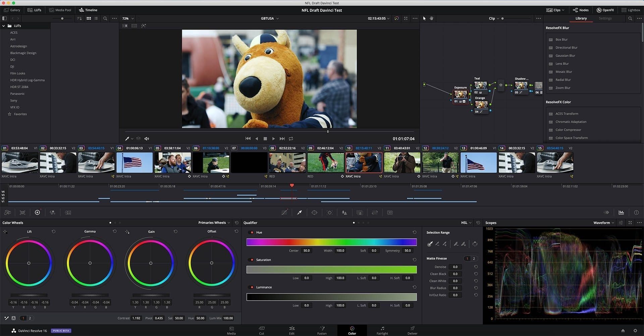Open the Film Looks LUT folder
The image size is (644, 336).
pyautogui.click(x=18, y=73)
